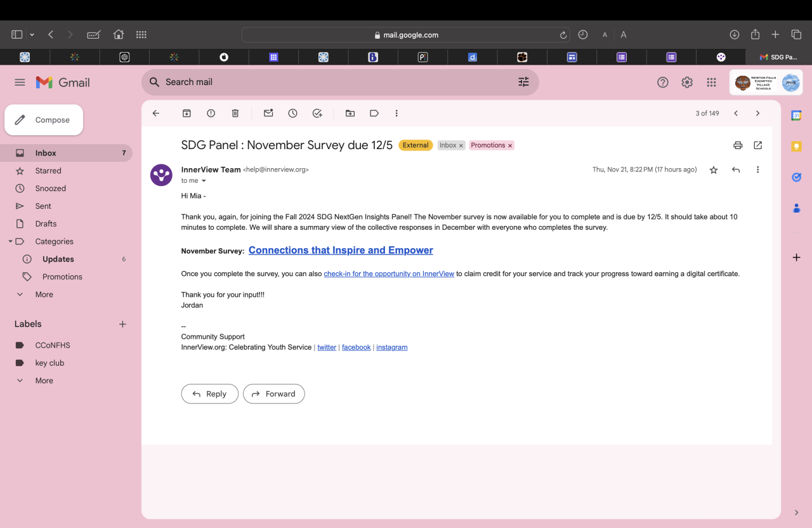Reload the page in Safari address bar
Screen dimensions: 812x528
[x=563, y=35]
